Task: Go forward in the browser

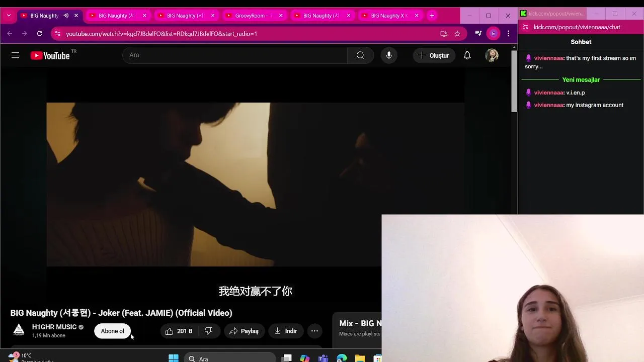Action: pos(25,34)
